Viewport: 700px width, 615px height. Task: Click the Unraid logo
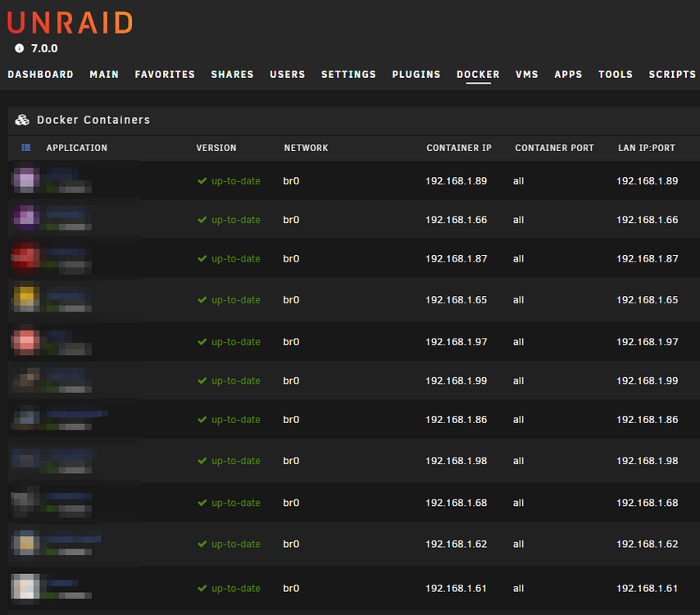[x=70, y=23]
